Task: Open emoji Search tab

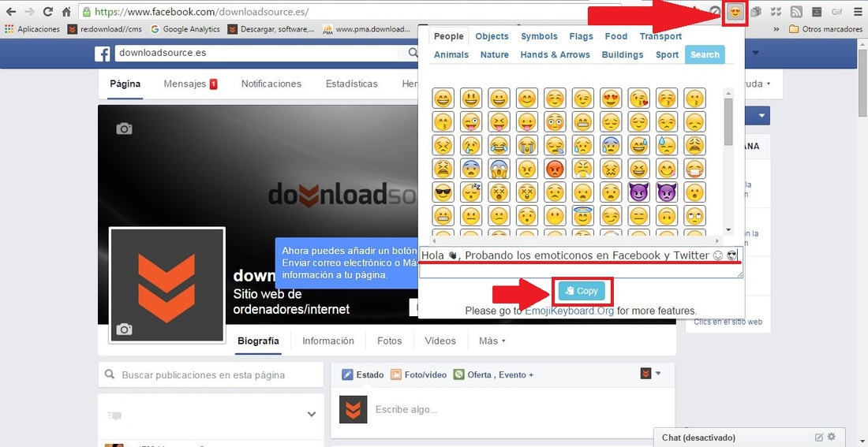Action: tap(705, 54)
